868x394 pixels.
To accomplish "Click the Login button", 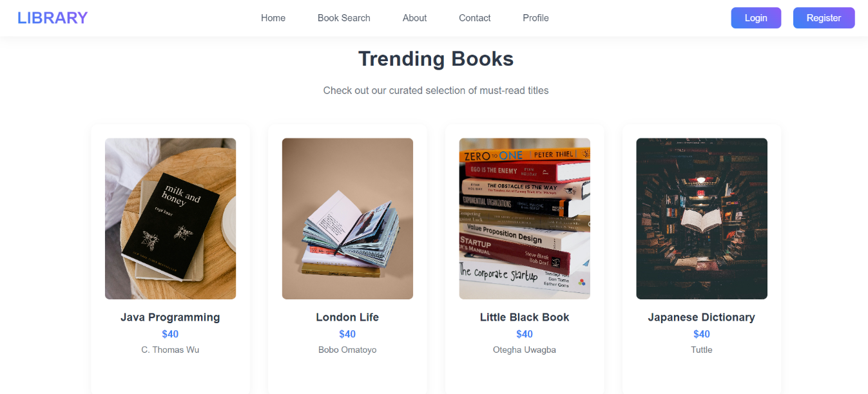I will tap(755, 17).
